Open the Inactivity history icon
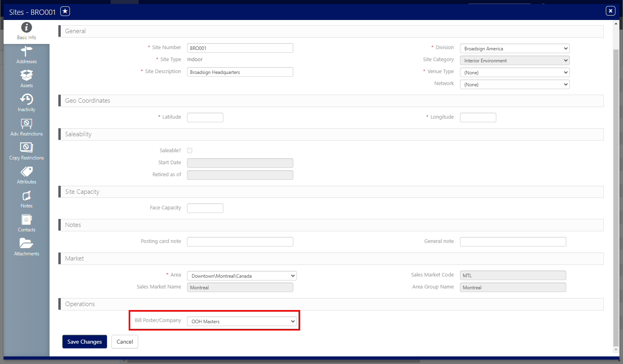 click(x=26, y=99)
